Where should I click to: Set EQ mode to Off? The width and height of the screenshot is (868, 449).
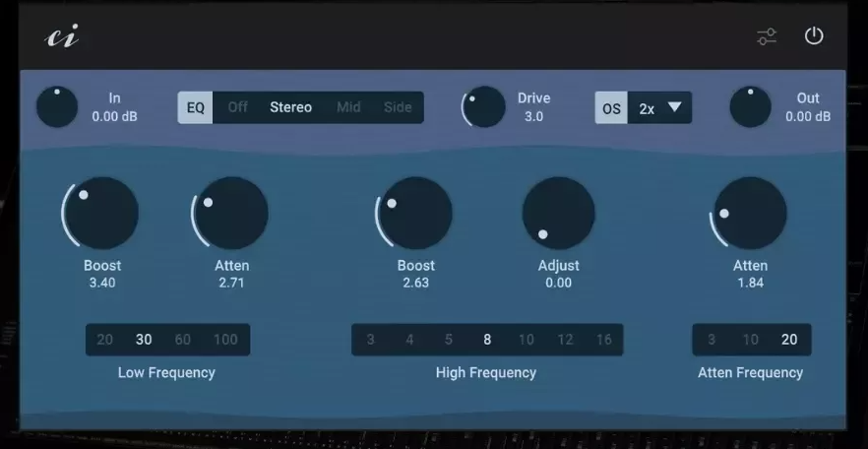238,107
